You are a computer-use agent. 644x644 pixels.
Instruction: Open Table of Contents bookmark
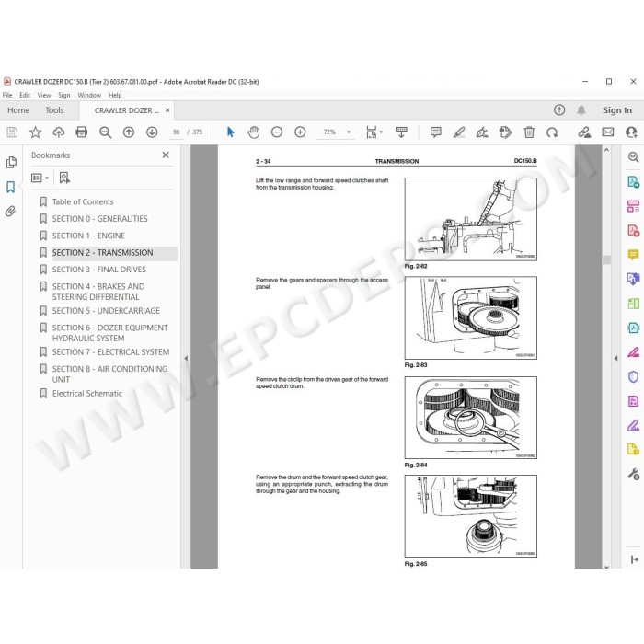point(83,202)
